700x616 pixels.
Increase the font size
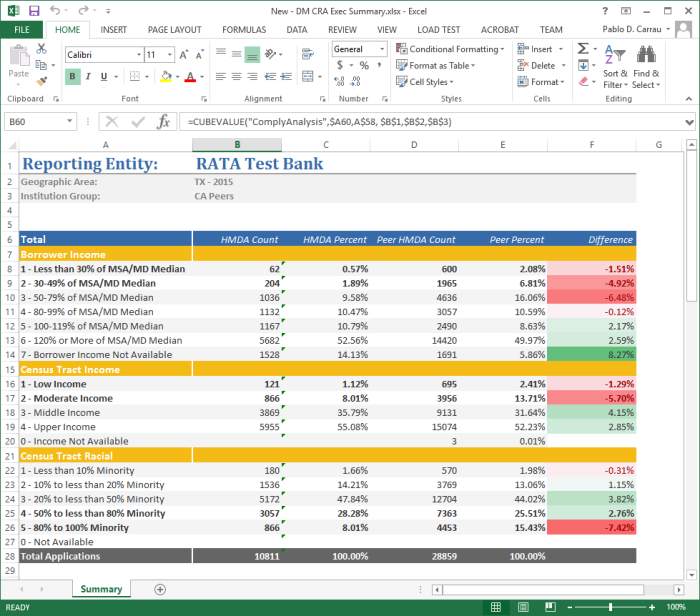183,54
